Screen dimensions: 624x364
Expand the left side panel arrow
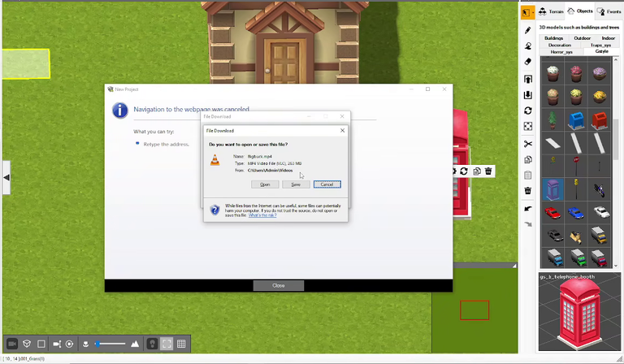6,177
